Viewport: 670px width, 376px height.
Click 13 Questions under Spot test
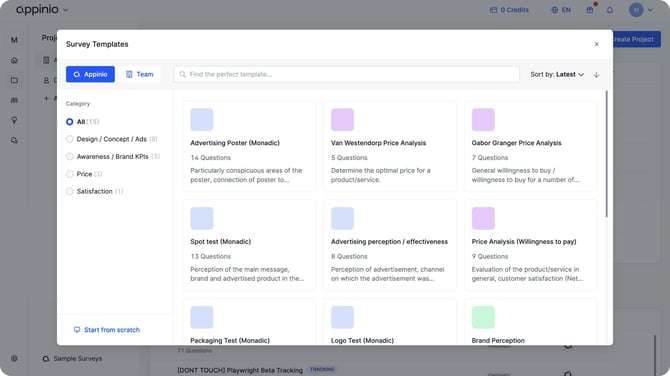[211, 256]
